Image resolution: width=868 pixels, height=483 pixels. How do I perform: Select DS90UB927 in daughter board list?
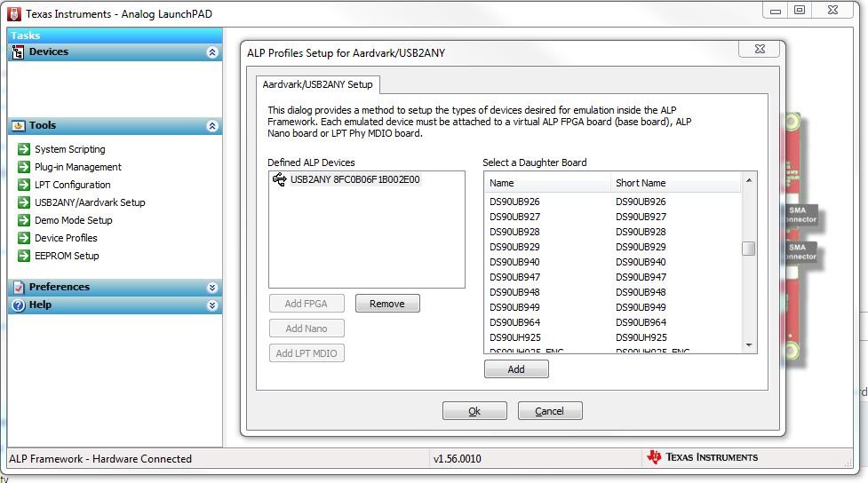[612, 217]
